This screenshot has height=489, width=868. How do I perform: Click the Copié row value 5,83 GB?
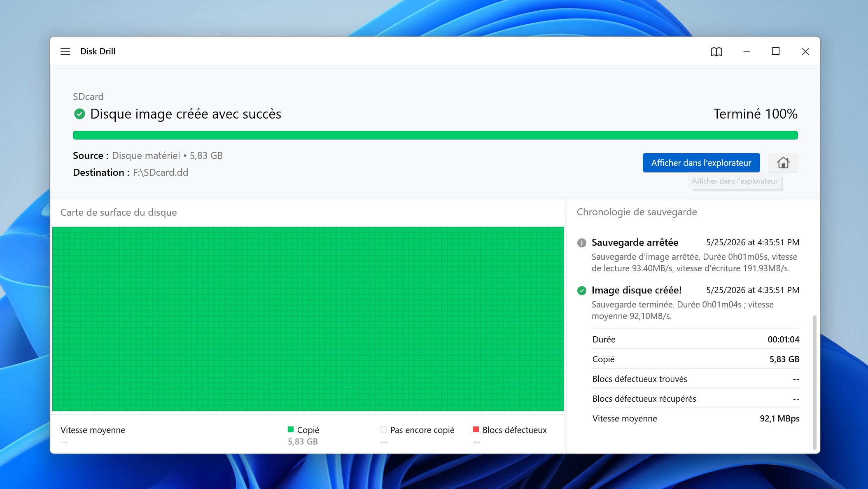(784, 359)
